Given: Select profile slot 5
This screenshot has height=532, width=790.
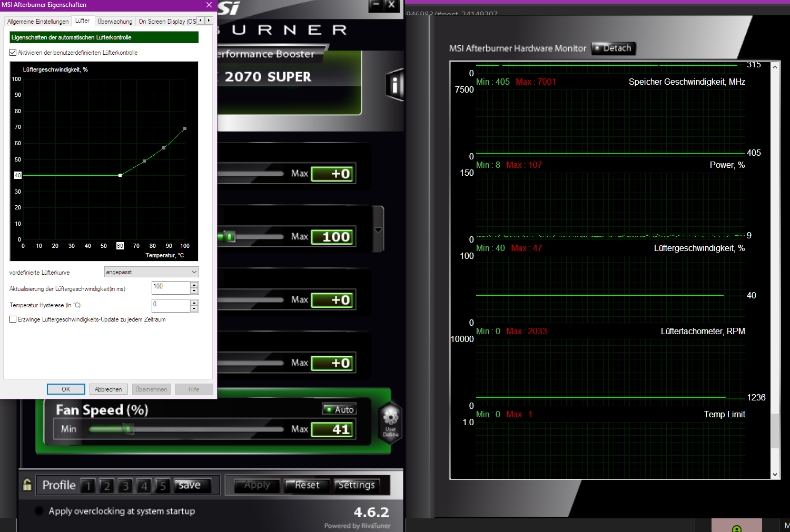Looking at the screenshot, I should 163,486.
